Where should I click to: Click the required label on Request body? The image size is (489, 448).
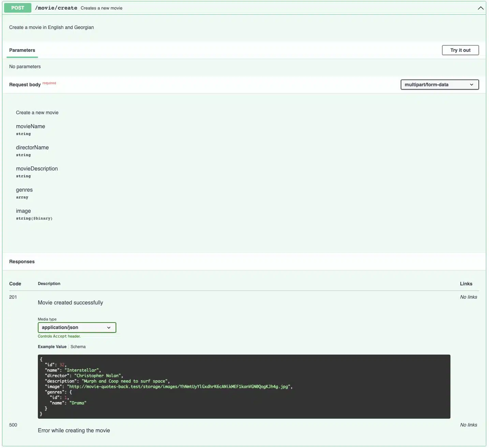(x=49, y=83)
